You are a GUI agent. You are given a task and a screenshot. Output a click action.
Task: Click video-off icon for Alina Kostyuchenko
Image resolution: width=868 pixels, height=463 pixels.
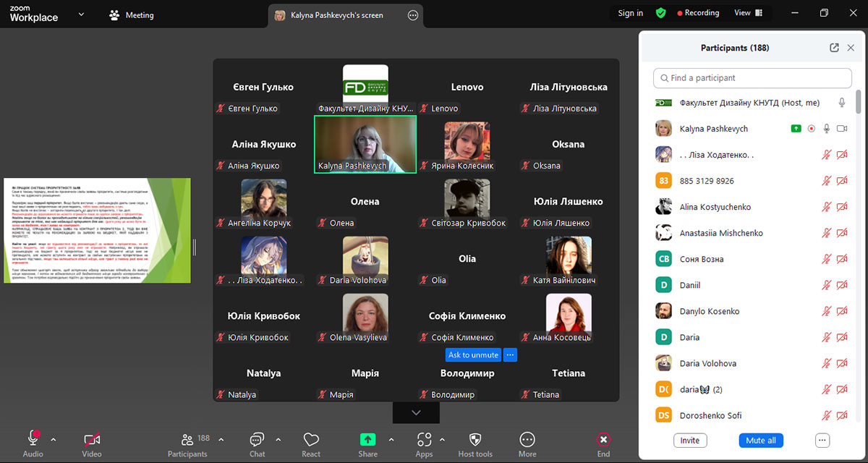pos(842,207)
